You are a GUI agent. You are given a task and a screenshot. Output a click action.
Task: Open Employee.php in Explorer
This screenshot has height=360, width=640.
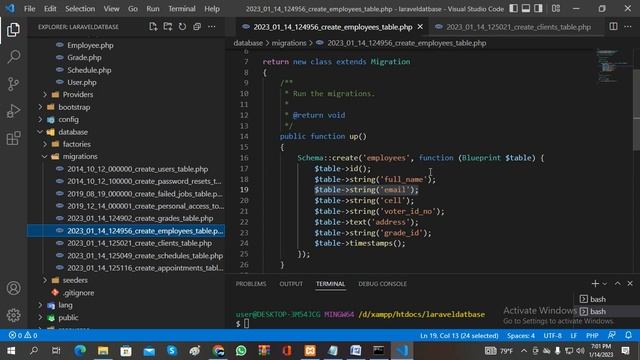pyautogui.click(x=90, y=45)
